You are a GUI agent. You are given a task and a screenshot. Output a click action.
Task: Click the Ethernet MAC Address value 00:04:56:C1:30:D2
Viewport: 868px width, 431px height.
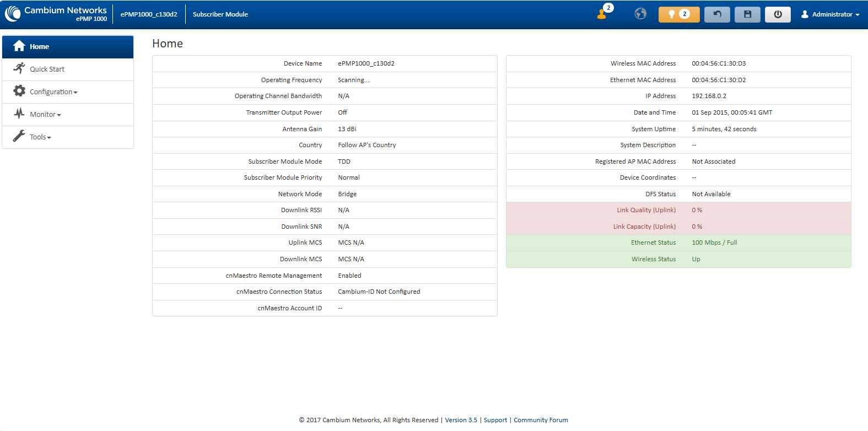pos(719,80)
